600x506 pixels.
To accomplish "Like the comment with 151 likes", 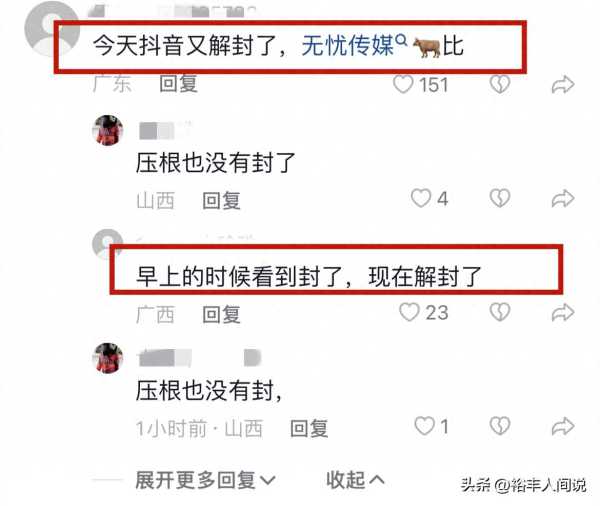I will [x=403, y=84].
